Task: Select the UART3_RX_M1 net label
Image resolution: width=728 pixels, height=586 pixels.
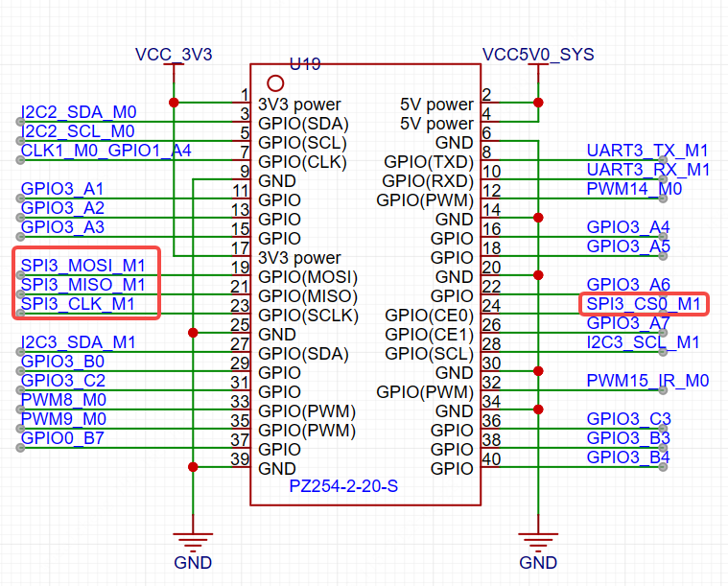Action: coord(647,170)
